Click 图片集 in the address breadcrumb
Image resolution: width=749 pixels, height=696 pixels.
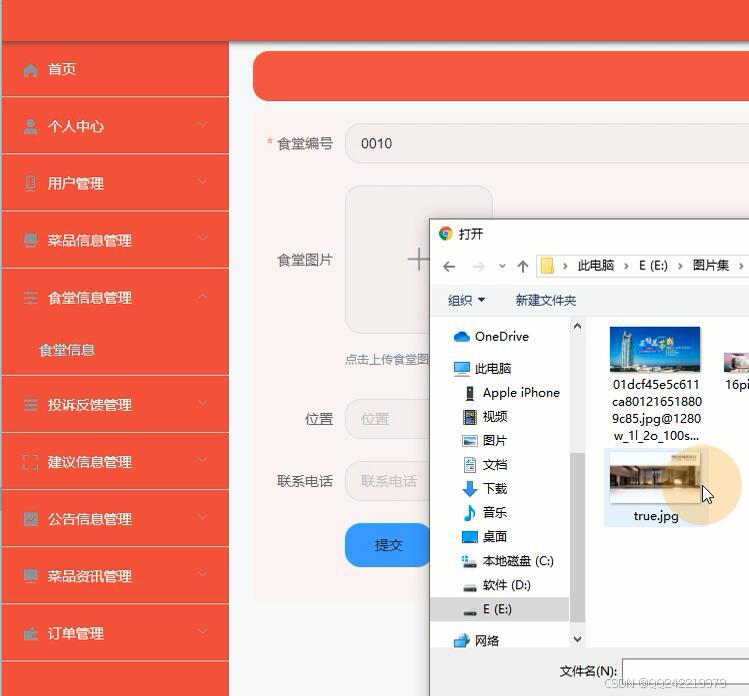pyautogui.click(x=711, y=266)
